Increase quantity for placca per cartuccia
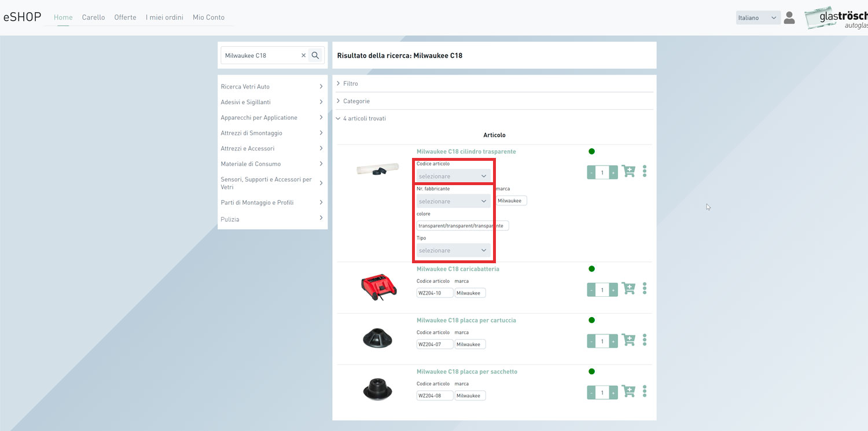Viewport: 868px width, 431px height. (x=613, y=341)
